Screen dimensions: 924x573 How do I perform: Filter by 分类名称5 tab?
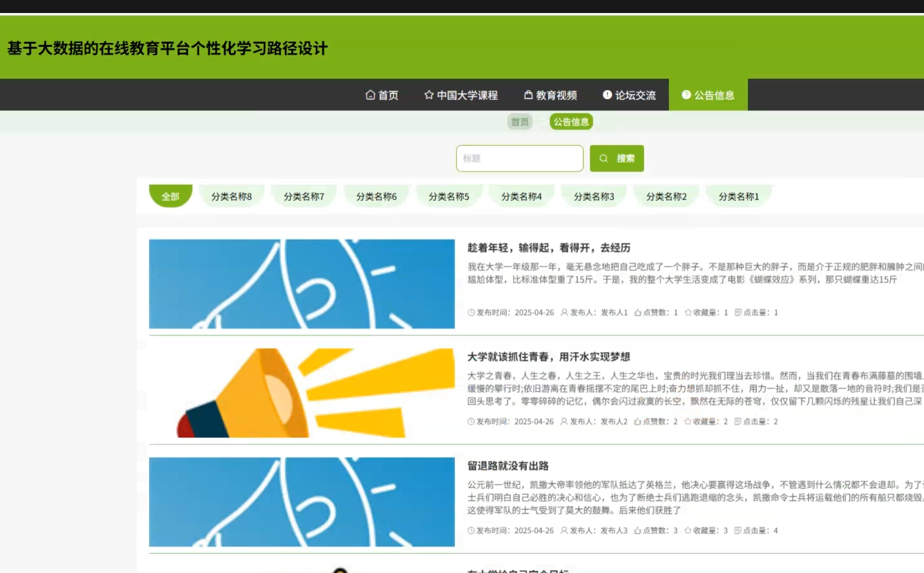point(449,196)
